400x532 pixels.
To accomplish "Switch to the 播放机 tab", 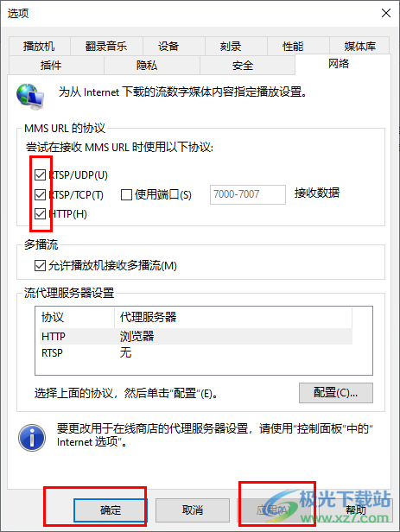I will coord(40,46).
